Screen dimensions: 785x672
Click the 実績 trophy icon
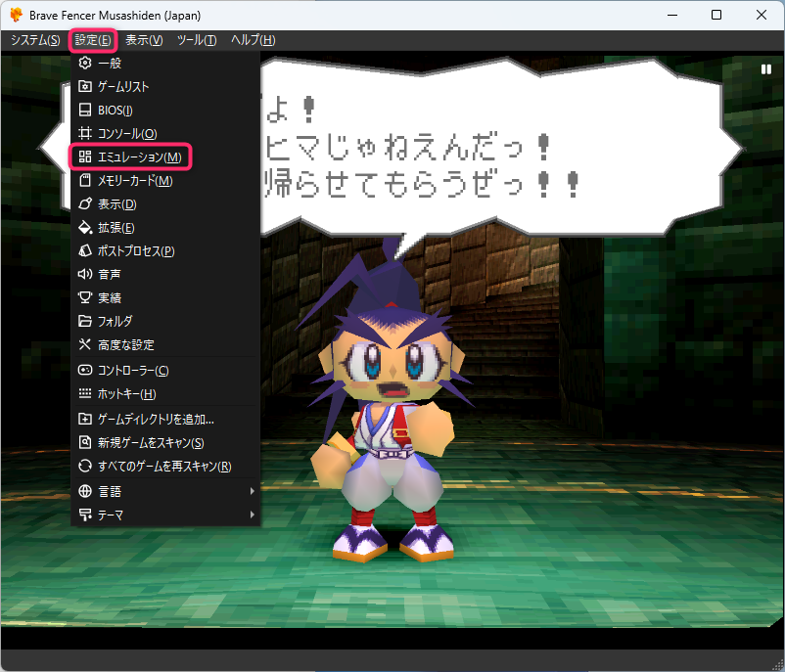(x=85, y=297)
